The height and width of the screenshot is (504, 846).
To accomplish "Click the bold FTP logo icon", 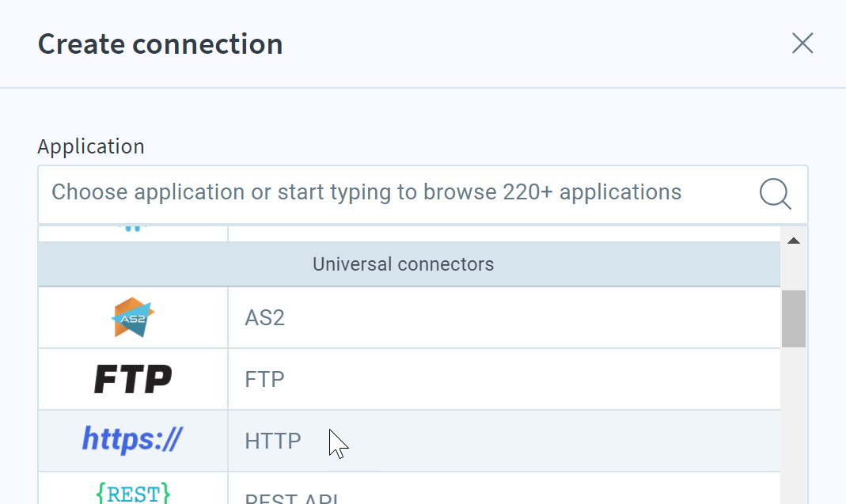I will [133, 379].
